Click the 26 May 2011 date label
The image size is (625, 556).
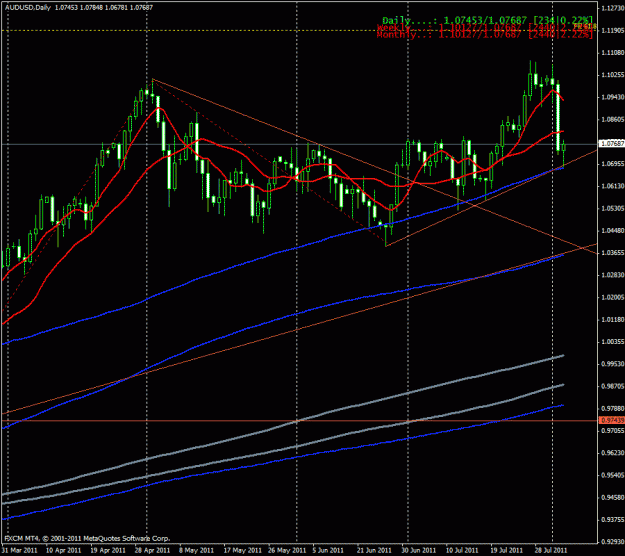(x=287, y=550)
